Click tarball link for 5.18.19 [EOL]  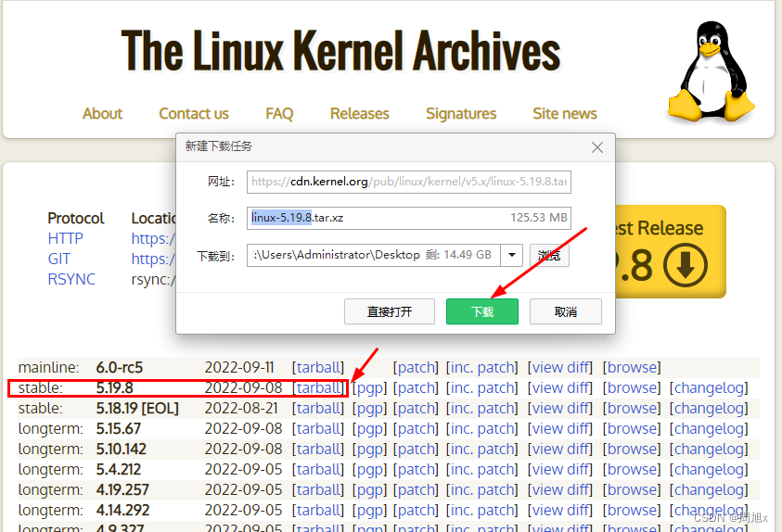318,409
